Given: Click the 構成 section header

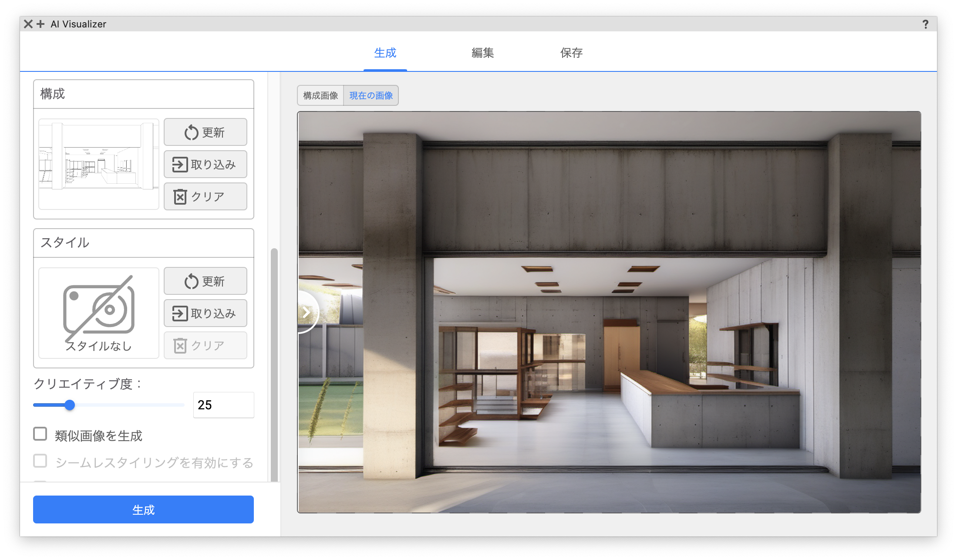Looking at the screenshot, I should pos(144,94).
